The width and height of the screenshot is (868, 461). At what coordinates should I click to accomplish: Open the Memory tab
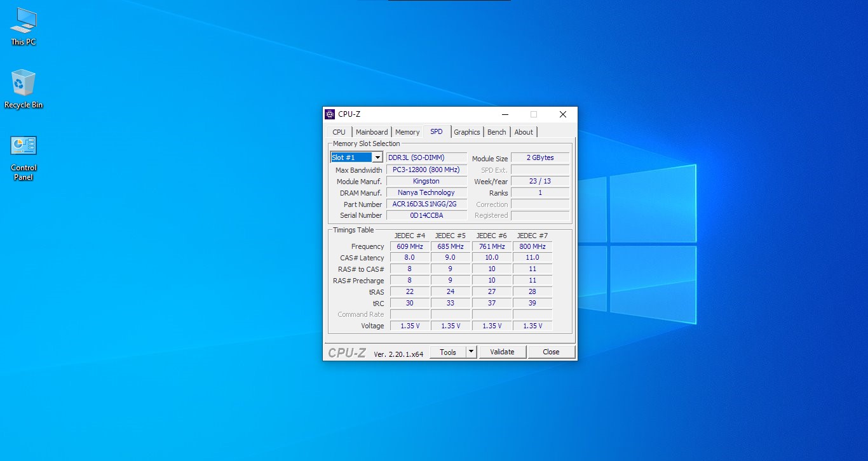[x=407, y=132]
